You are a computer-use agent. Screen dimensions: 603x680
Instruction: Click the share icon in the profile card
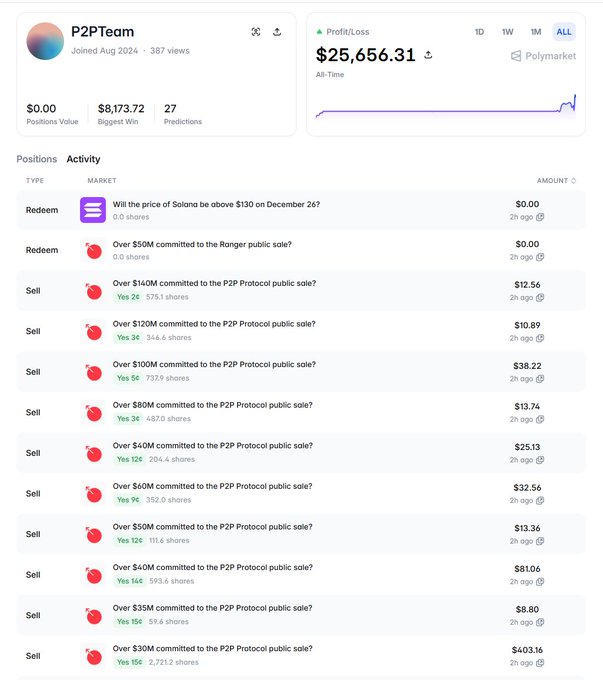[276, 32]
